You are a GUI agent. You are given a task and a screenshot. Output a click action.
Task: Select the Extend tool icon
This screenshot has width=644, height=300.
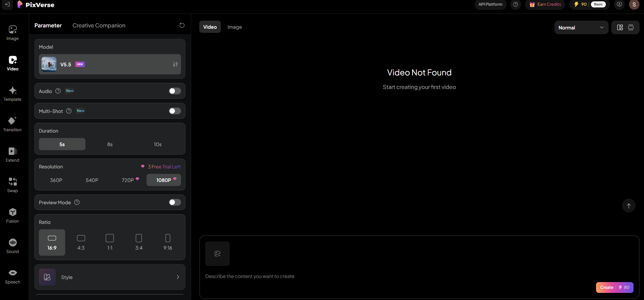(12, 151)
